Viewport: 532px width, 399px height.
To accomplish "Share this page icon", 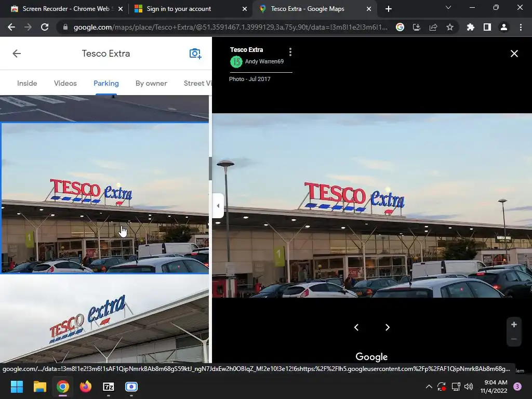I will coord(433,27).
